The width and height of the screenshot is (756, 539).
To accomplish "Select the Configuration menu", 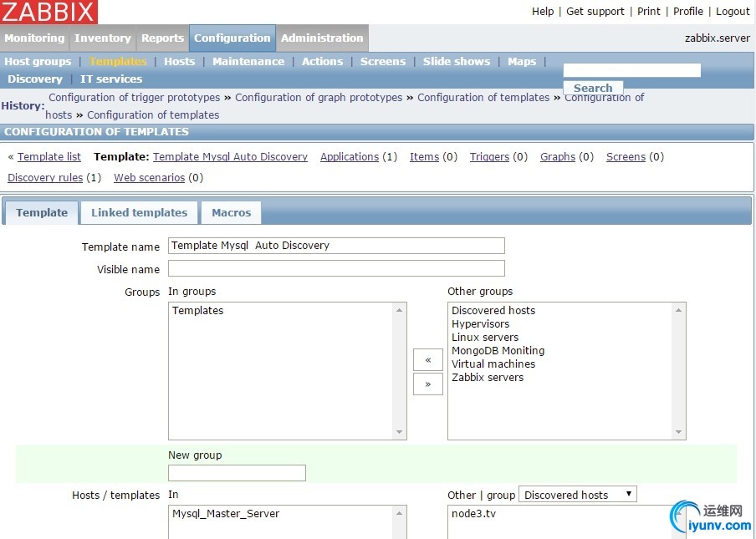I will coord(232,38).
